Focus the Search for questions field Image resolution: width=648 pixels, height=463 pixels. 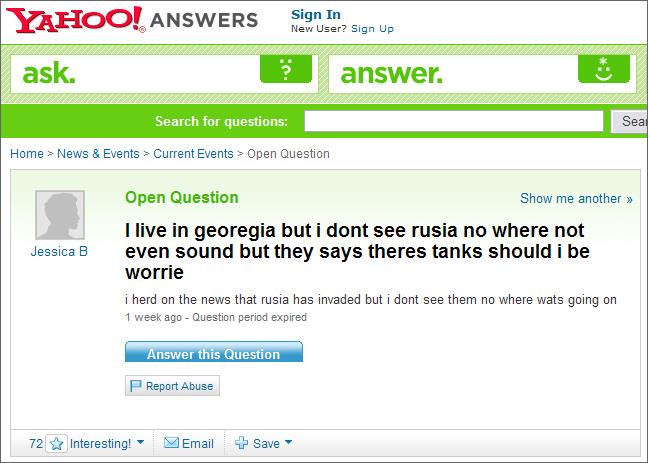point(455,122)
